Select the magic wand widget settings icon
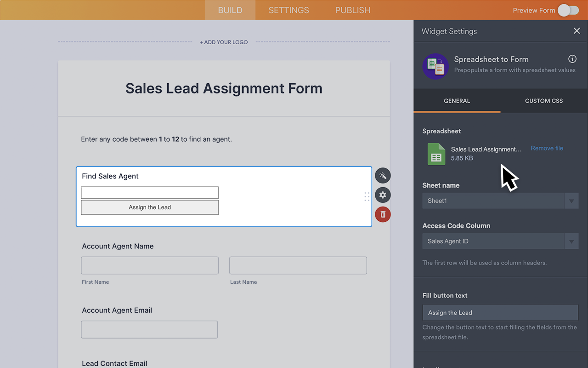588x368 pixels. 383,175
